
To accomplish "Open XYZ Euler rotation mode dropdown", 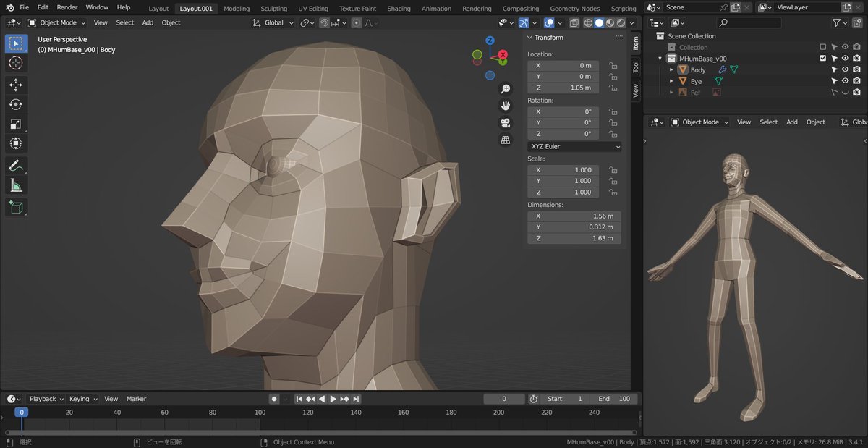I will click(x=574, y=146).
